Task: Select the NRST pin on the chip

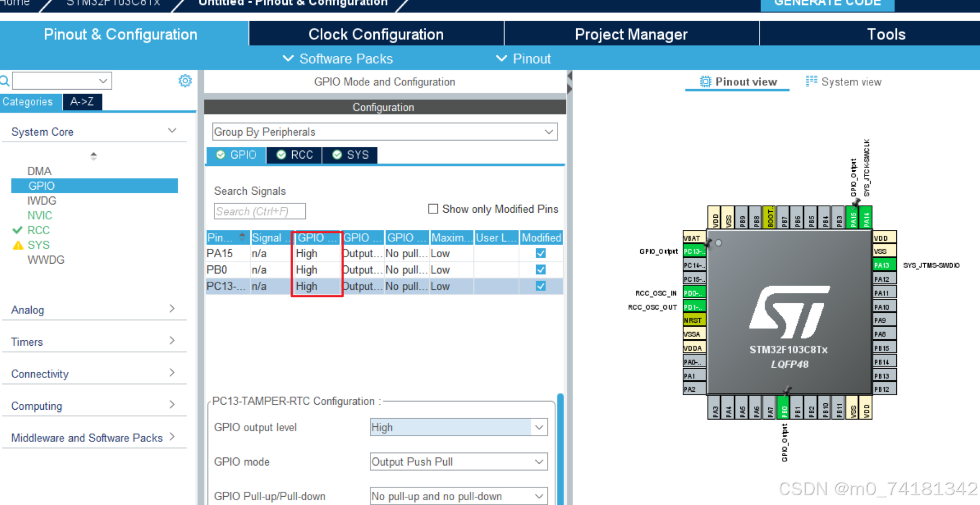Action: point(694,320)
